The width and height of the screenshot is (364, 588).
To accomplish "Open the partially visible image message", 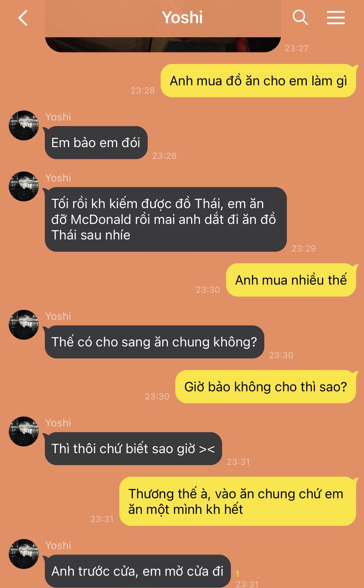I will pyautogui.click(x=163, y=44).
